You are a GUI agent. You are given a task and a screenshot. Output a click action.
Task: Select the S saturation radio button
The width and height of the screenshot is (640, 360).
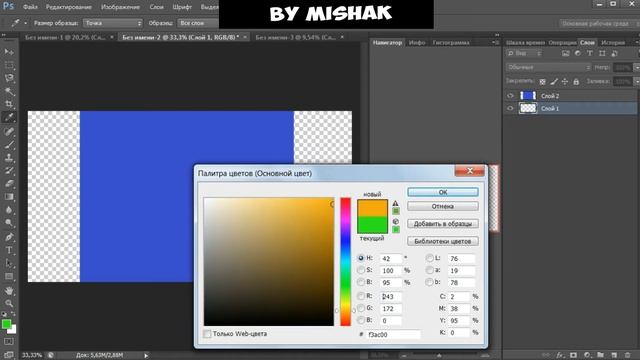click(x=361, y=270)
